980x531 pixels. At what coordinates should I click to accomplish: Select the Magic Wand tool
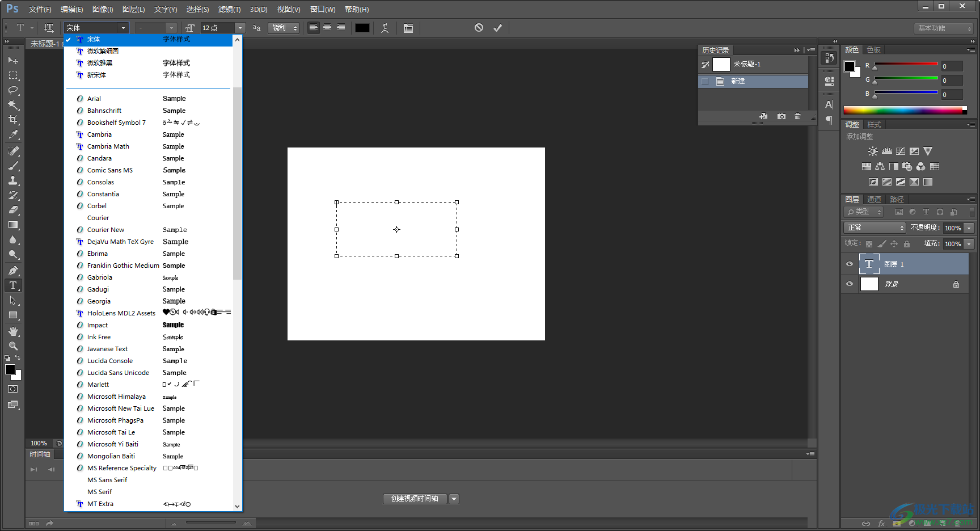click(13, 104)
